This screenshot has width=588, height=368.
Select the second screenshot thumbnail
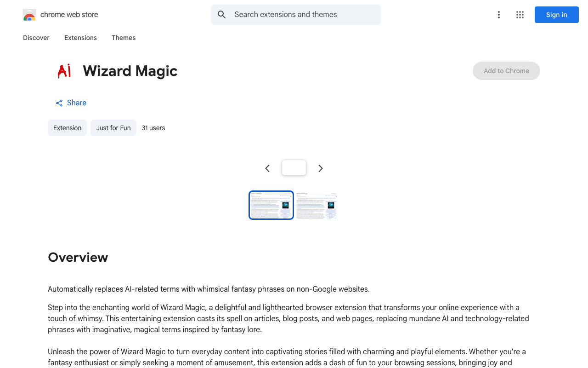[x=317, y=205]
